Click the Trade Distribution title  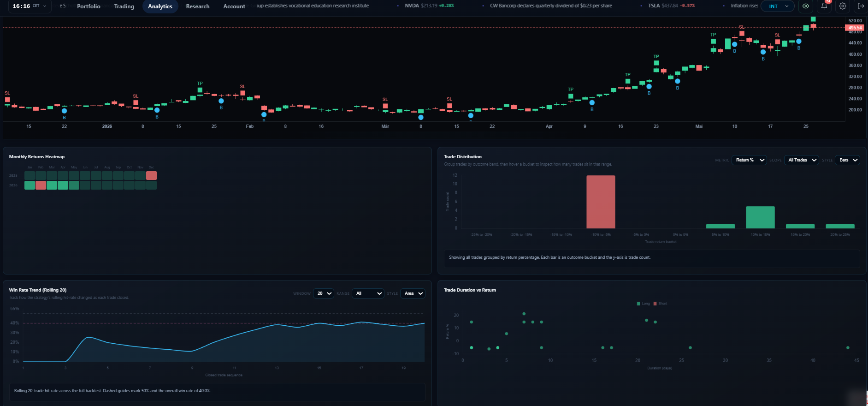[x=462, y=157]
